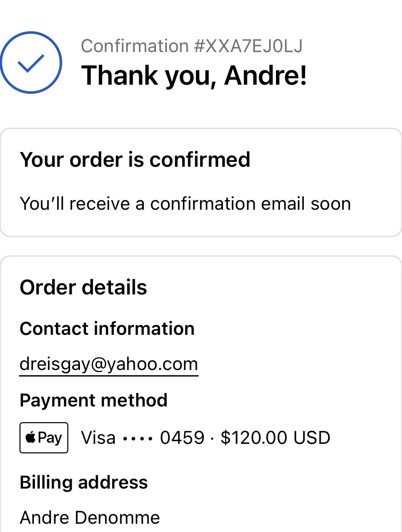Click the "Thank you, Andre!" heading

(x=194, y=75)
